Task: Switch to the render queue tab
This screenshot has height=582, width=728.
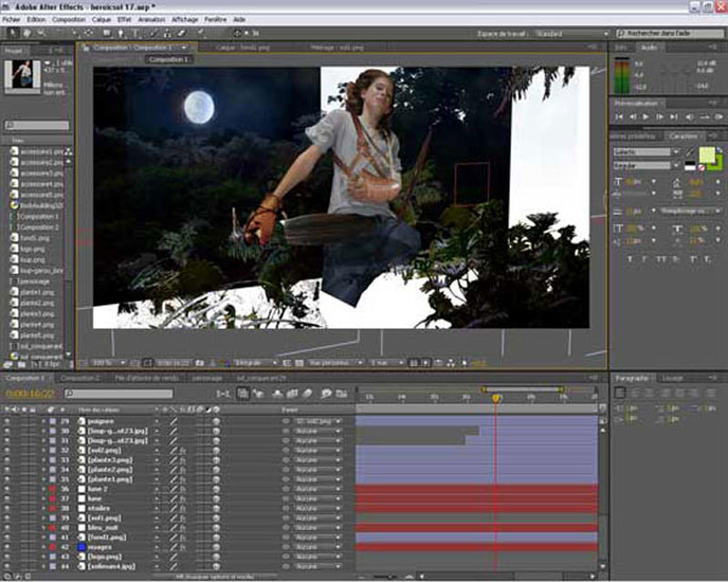Action: pos(147,378)
